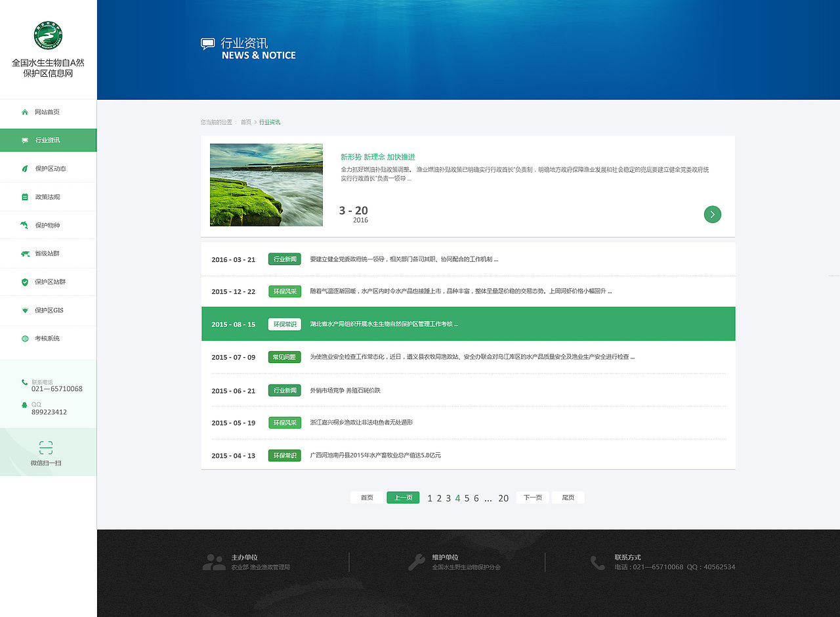Click the phone icon next to 联系方式 in the footer

(x=597, y=563)
